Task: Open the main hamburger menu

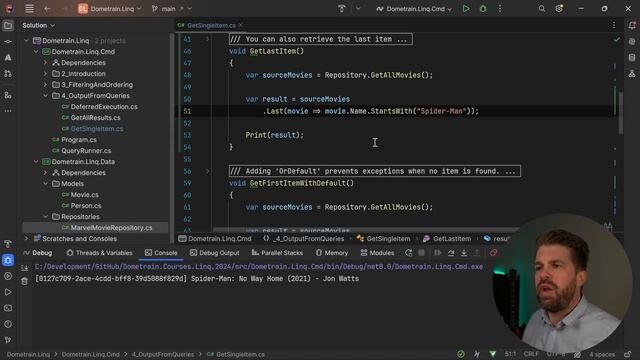Action: pos(29,9)
